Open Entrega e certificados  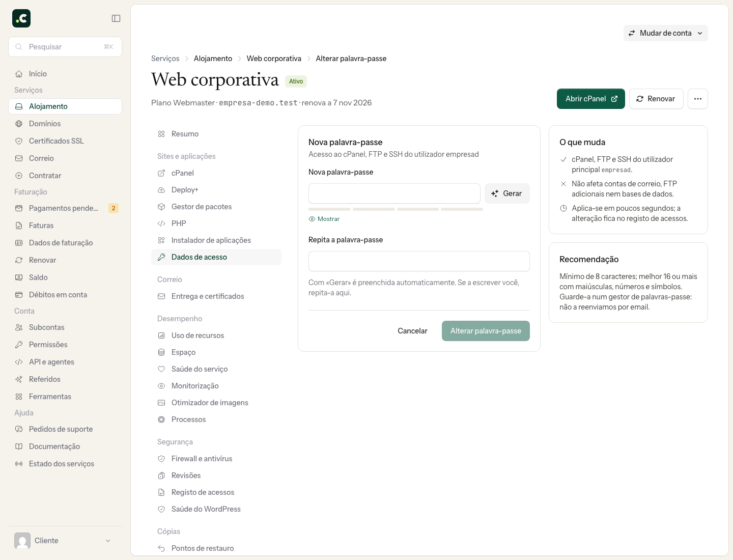pos(216,296)
